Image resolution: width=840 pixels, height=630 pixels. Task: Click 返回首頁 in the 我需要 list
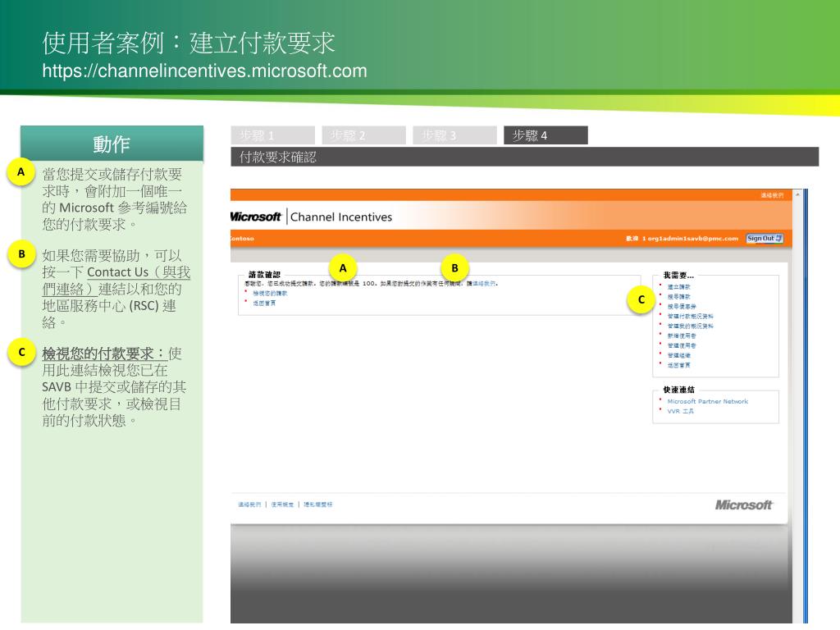(x=678, y=365)
